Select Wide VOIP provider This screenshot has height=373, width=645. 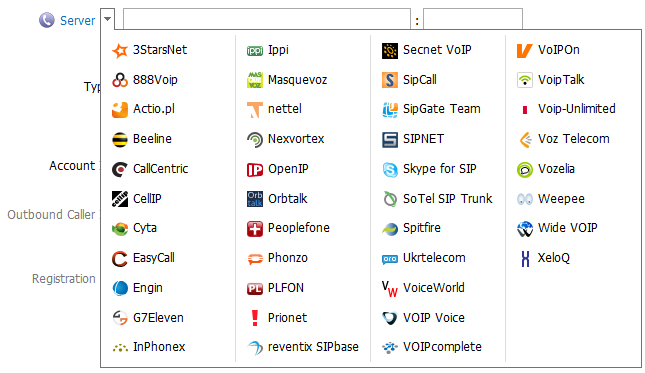tap(557, 228)
